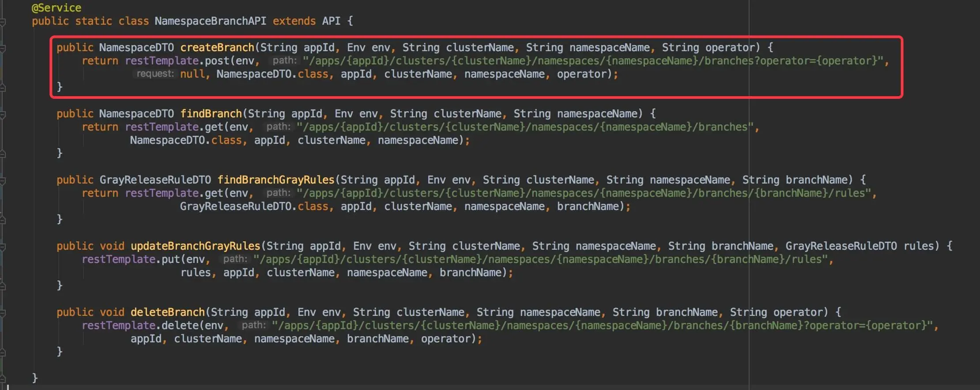Click the 'delete' call on restTemplate
980x390 pixels.
180,325
